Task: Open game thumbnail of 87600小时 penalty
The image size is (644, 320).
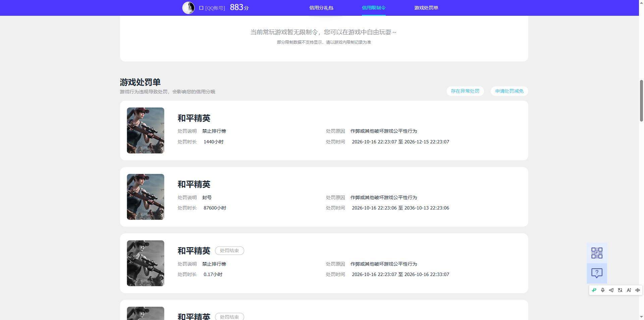Action: point(145,197)
